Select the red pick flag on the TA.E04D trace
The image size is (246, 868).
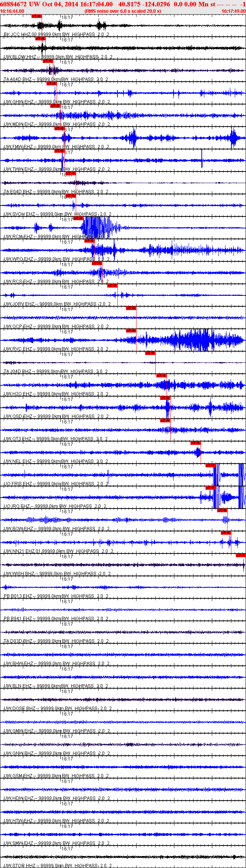tap(70, 173)
